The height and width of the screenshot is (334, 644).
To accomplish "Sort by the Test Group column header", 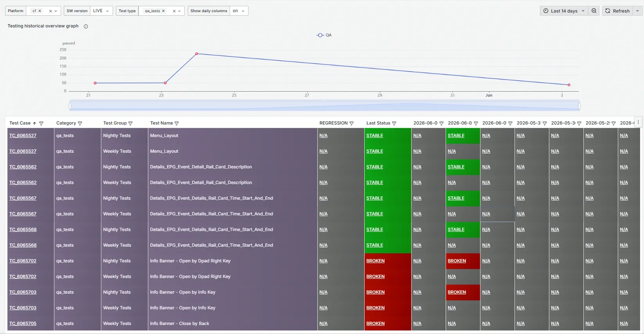I will (x=115, y=123).
